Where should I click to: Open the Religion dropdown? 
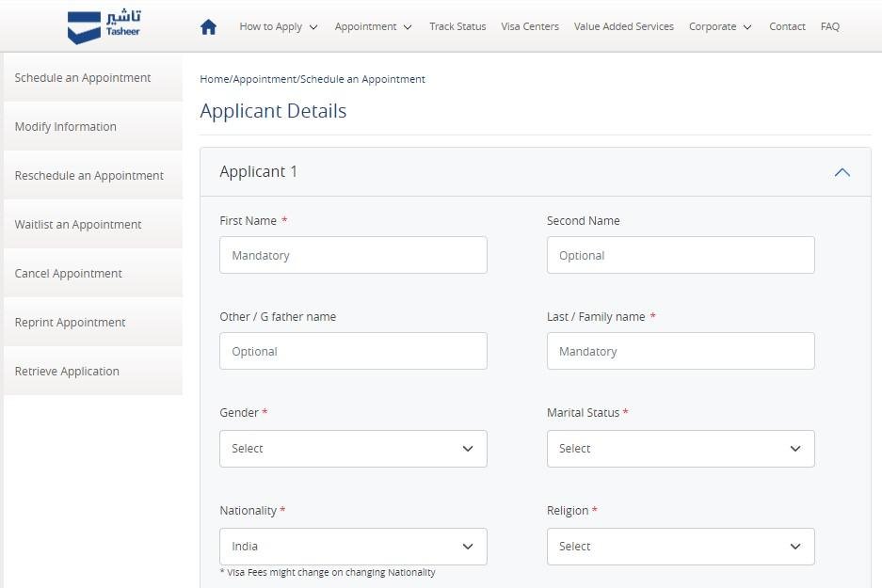(x=681, y=547)
